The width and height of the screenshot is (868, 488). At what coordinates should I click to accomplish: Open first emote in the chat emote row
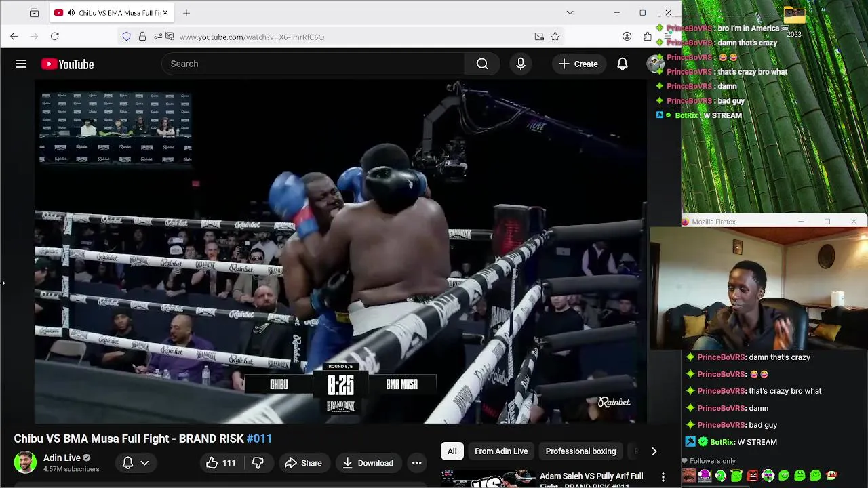[689, 476]
